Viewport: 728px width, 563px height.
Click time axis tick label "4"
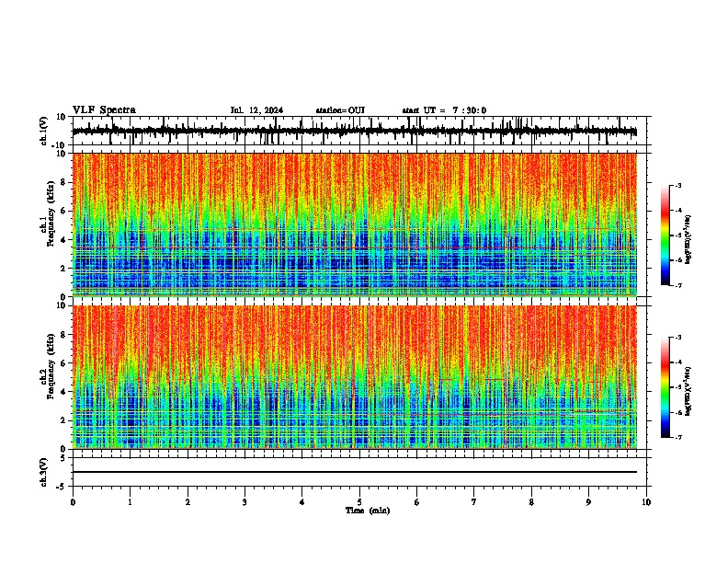302,502
